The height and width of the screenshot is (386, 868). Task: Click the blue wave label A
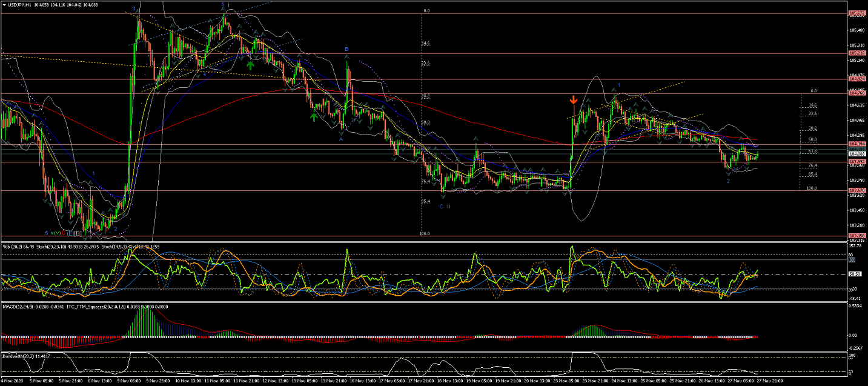(341, 139)
